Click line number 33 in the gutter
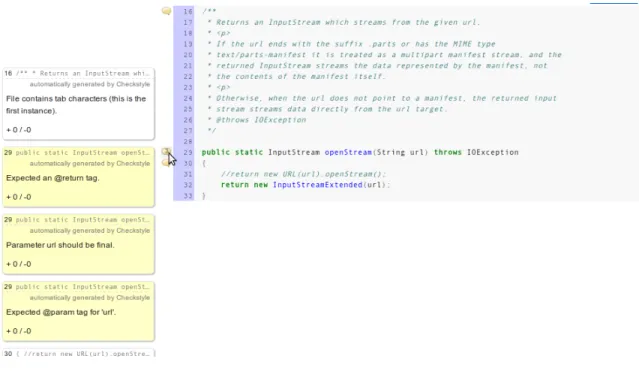 click(x=187, y=196)
